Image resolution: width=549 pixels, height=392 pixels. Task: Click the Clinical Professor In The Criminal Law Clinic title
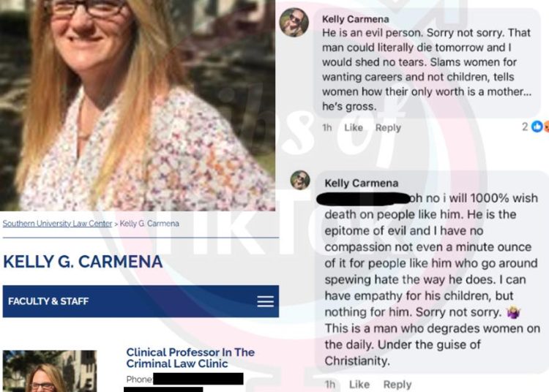pos(190,358)
